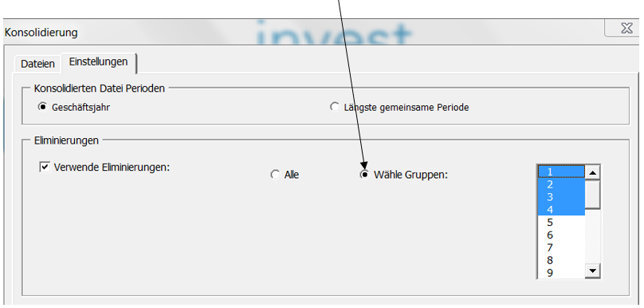Click the group list scrollbar thumb
Viewport: 644px width, 308px height.
[x=592, y=194]
